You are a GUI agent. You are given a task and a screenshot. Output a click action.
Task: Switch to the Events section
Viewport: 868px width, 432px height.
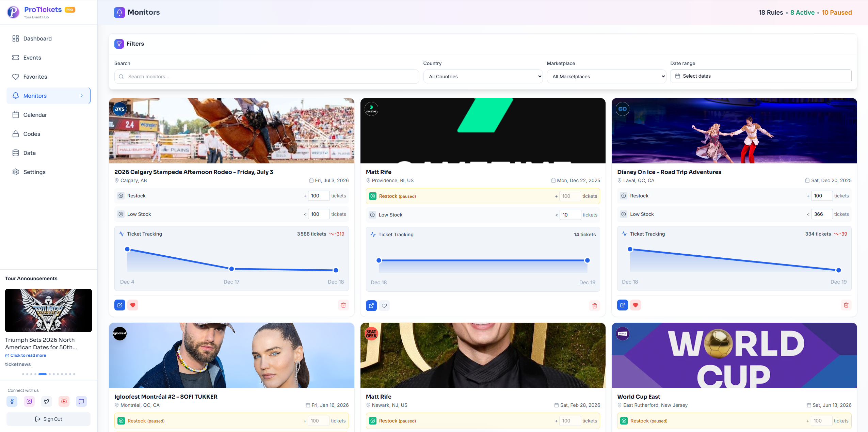point(32,58)
